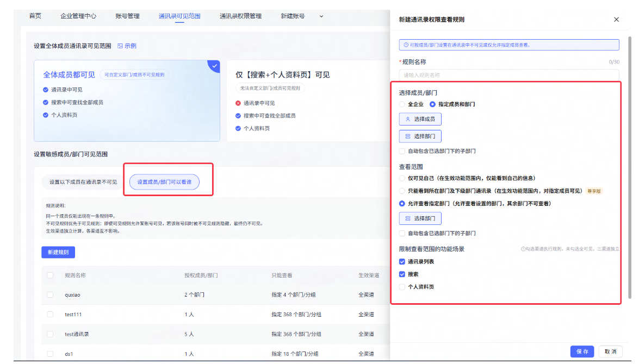Switch to 设置以下成员在通讯录不可见 tab
The height and width of the screenshot is (364, 639).
(x=83, y=182)
